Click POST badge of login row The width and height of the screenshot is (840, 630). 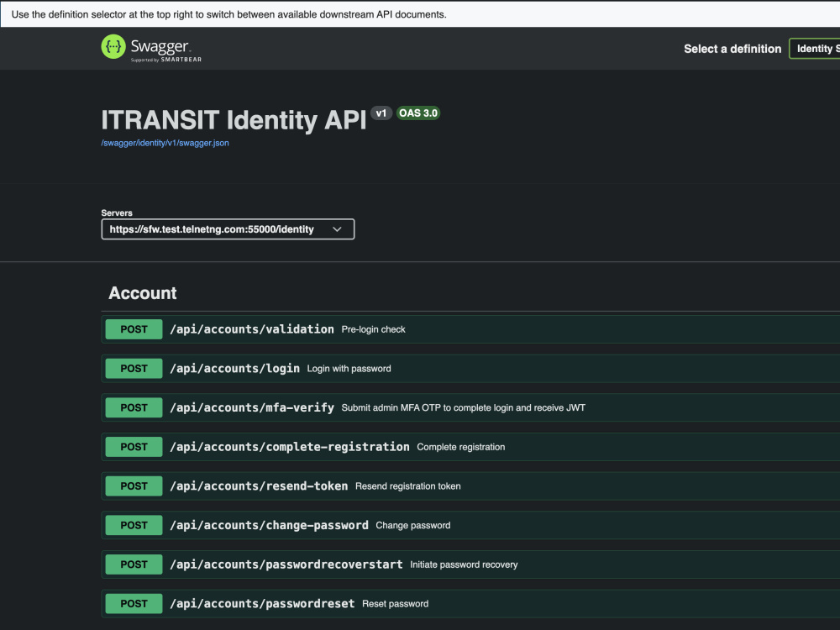134,369
